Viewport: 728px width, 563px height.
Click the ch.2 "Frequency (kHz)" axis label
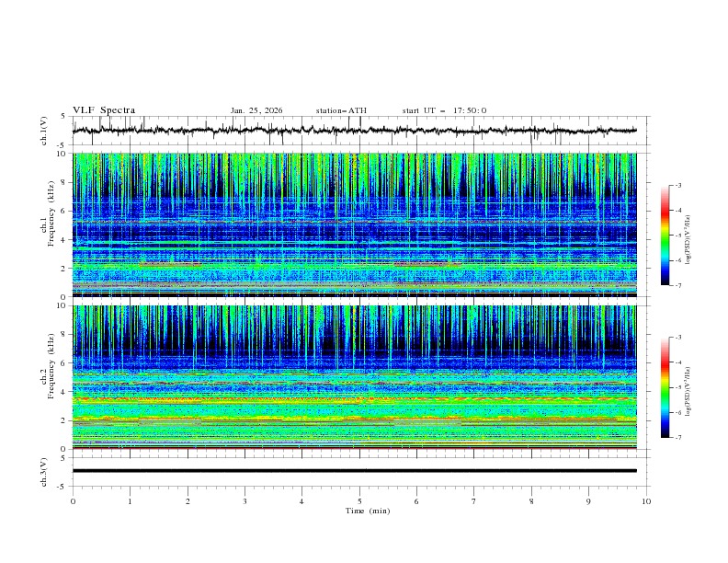(x=51, y=366)
